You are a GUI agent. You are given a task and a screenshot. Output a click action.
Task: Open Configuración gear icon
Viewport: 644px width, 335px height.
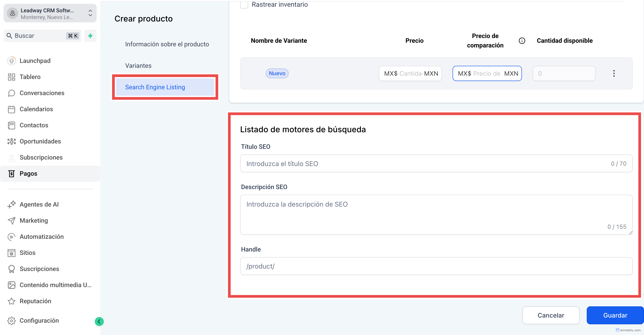click(x=11, y=321)
